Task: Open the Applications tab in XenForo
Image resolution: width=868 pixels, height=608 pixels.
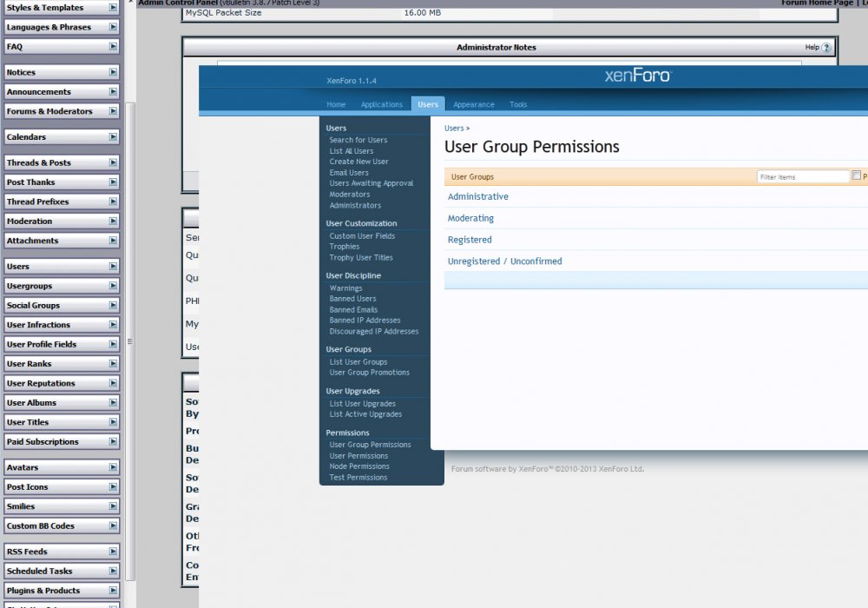Action: (382, 104)
